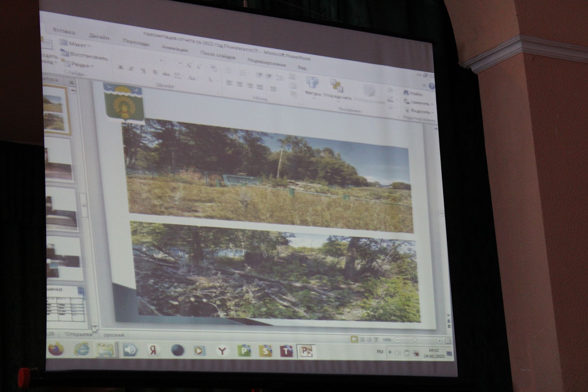Switch to the Дизайн tab
Screen dimensions: 588x392
point(99,37)
